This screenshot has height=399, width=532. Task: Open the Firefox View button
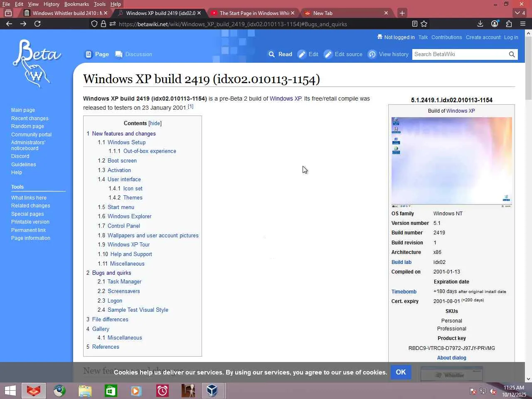pyautogui.click(x=8, y=13)
